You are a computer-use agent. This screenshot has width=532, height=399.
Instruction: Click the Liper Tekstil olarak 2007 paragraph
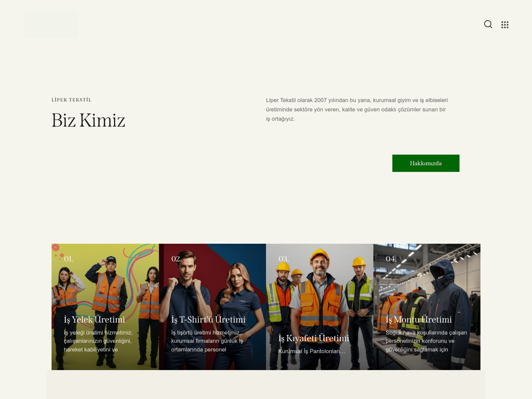357,109
